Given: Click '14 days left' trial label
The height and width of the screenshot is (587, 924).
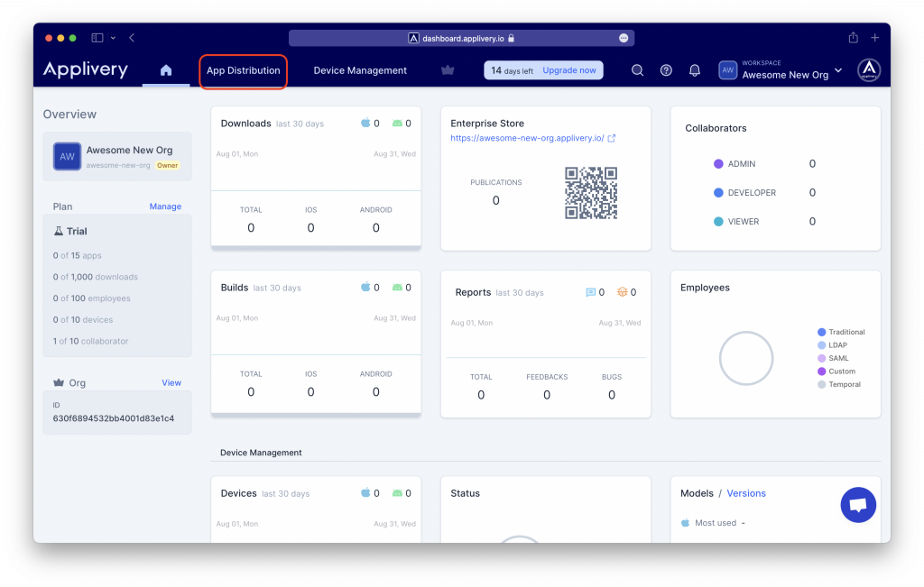Looking at the screenshot, I should coord(513,70).
